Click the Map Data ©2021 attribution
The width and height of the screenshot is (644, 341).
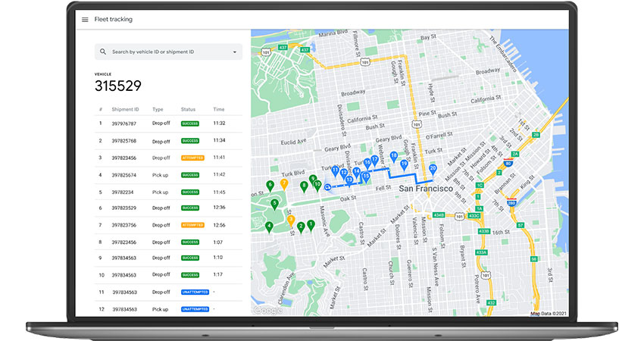(x=549, y=314)
